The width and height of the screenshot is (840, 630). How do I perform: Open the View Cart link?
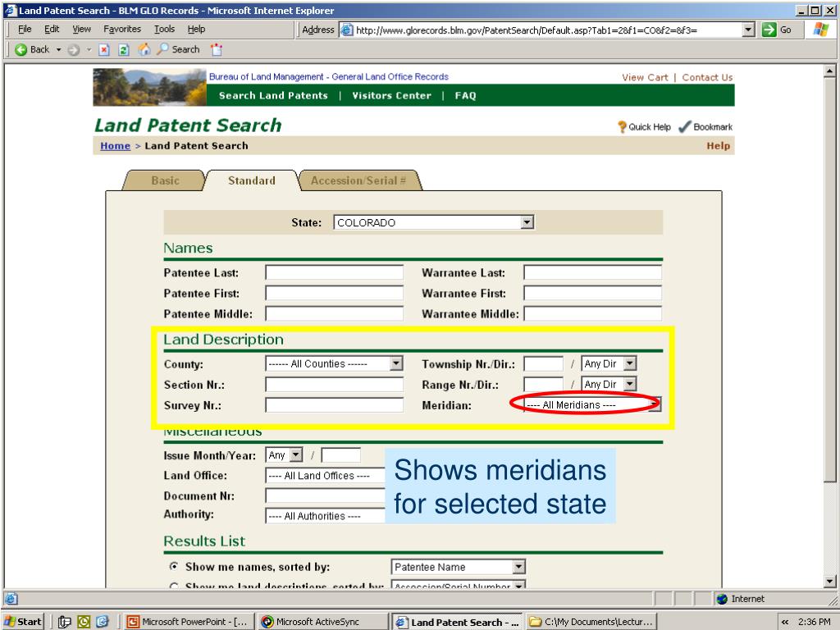(x=645, y=77)
